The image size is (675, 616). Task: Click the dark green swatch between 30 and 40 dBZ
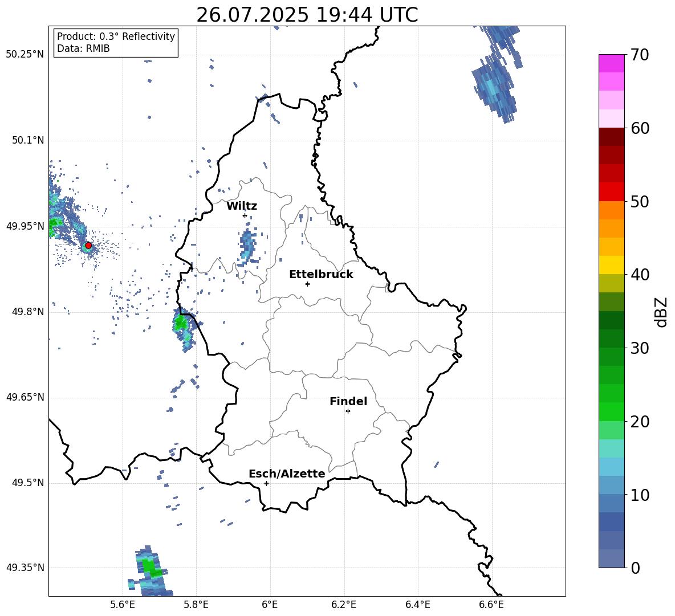tap(611, 320)
